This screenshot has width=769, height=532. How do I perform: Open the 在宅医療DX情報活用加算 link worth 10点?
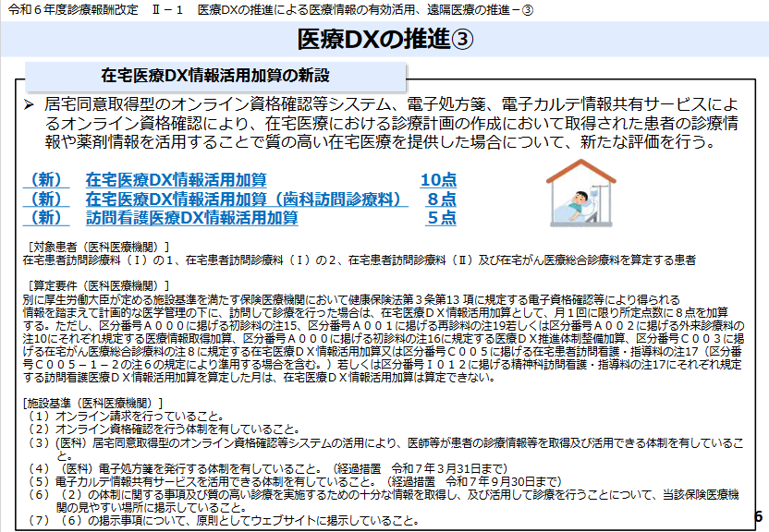click(x=176, y=179)
